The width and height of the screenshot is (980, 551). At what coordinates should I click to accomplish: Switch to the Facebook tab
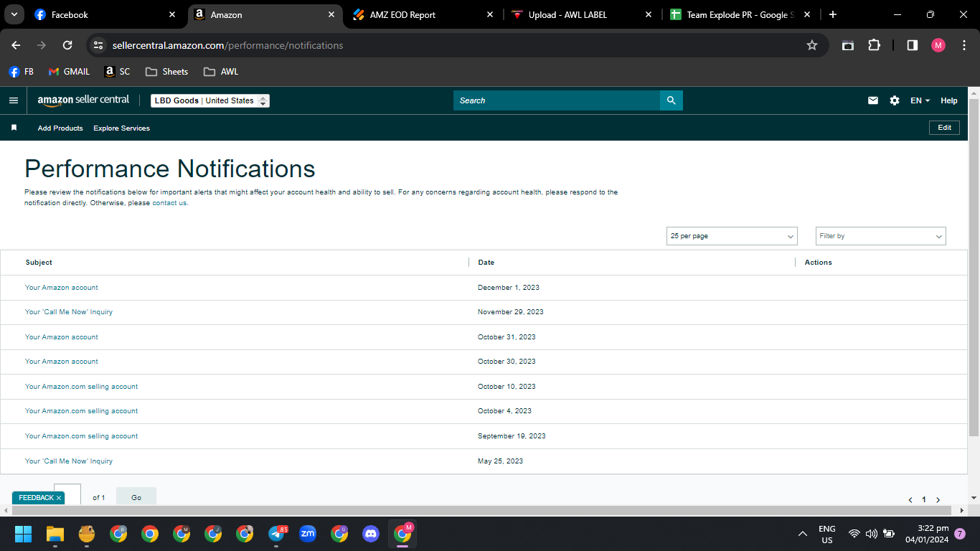[105, 14]
